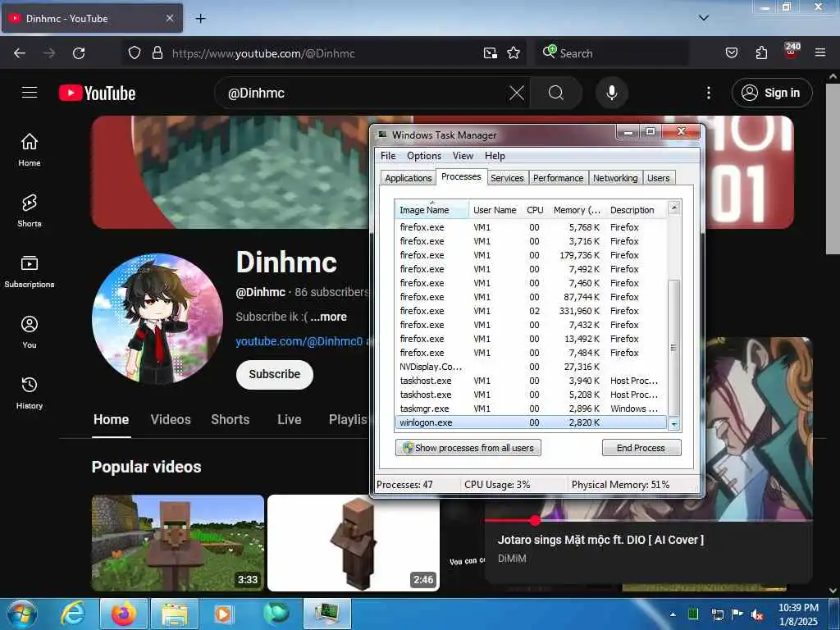Viewport: 840px width, 630px height.
Task: Select the NVDisplay.Co... process row
Action: tap(531, 367)
